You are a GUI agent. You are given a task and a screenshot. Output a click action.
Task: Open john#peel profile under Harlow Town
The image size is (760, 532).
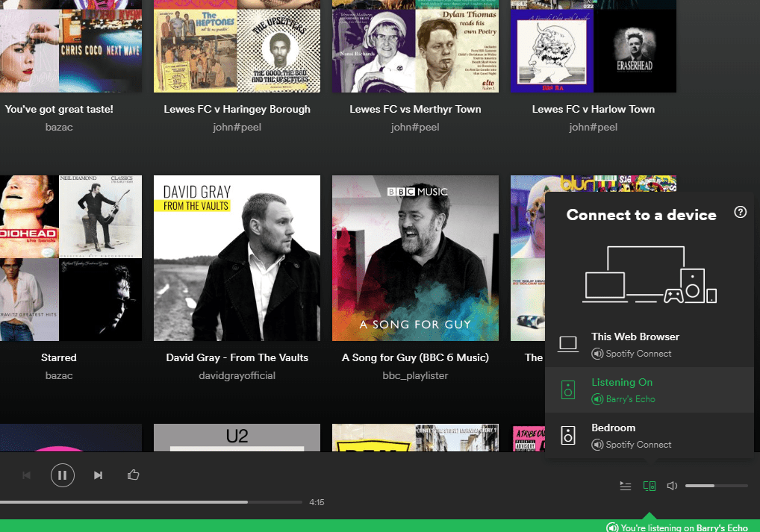594,127
